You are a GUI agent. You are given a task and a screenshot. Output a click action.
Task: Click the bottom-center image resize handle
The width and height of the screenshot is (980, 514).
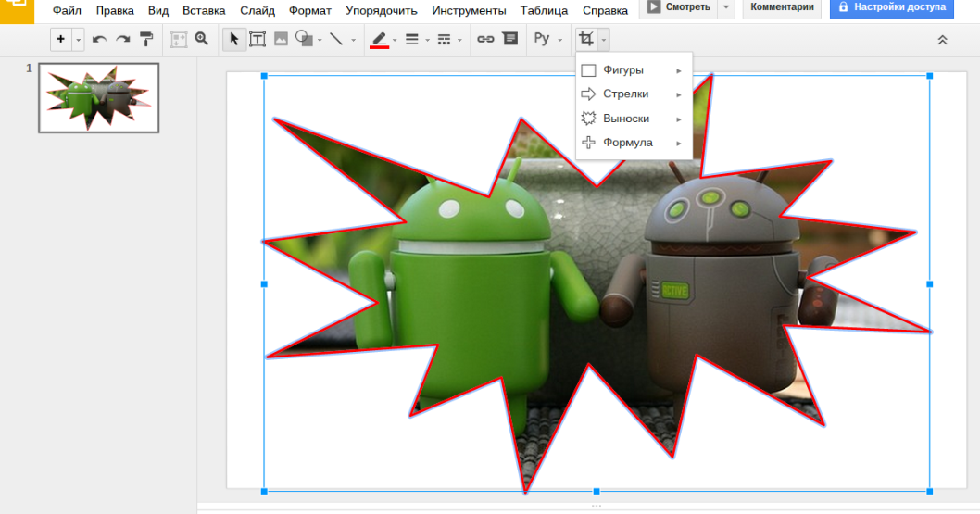pyautogui.click(x=597, y=492)
